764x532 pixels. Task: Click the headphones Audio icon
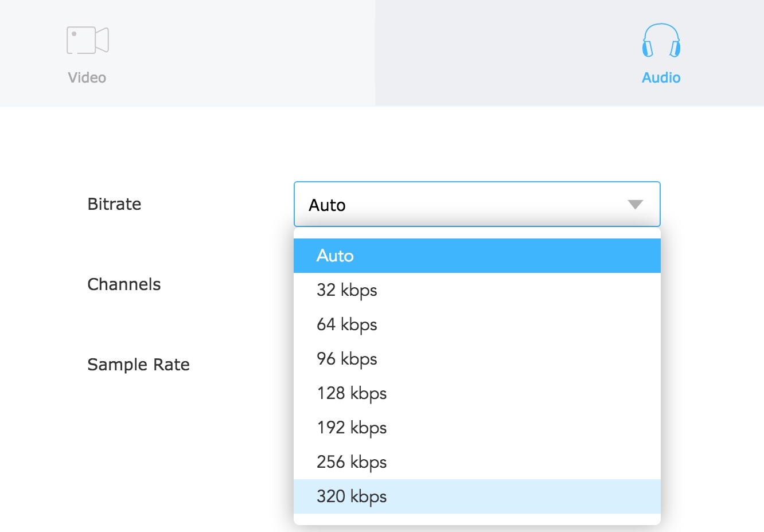click(x=661, y=40)
